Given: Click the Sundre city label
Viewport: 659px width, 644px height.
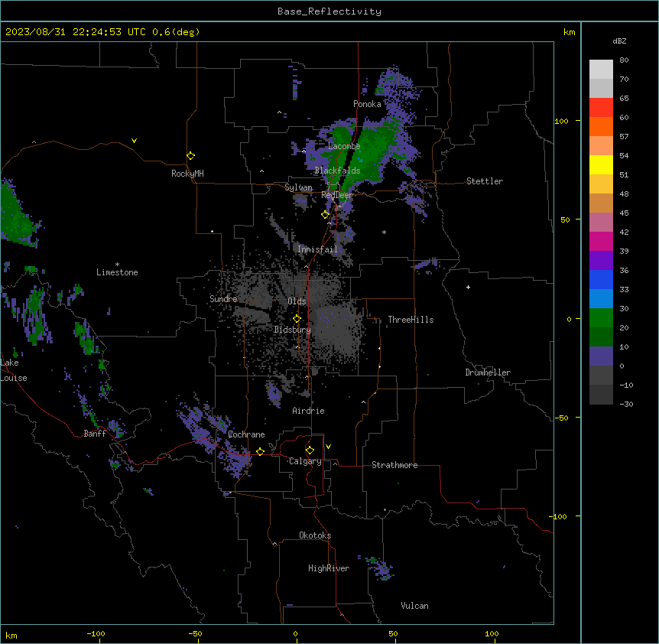Looking at the screenshot, I should pyautogui.click(x=223, y=299).
